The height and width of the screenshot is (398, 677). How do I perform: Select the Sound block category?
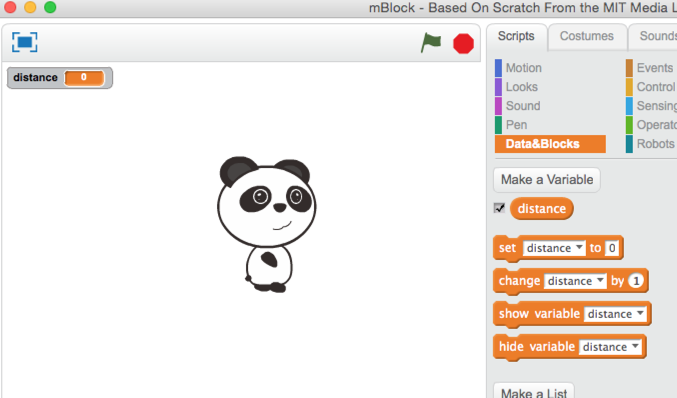click(523, 106)
